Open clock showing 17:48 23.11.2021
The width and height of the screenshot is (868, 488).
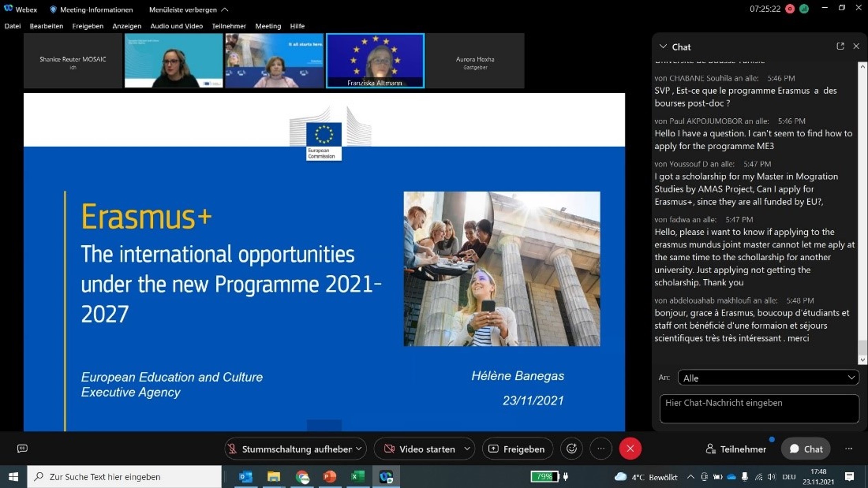(818, 477)
